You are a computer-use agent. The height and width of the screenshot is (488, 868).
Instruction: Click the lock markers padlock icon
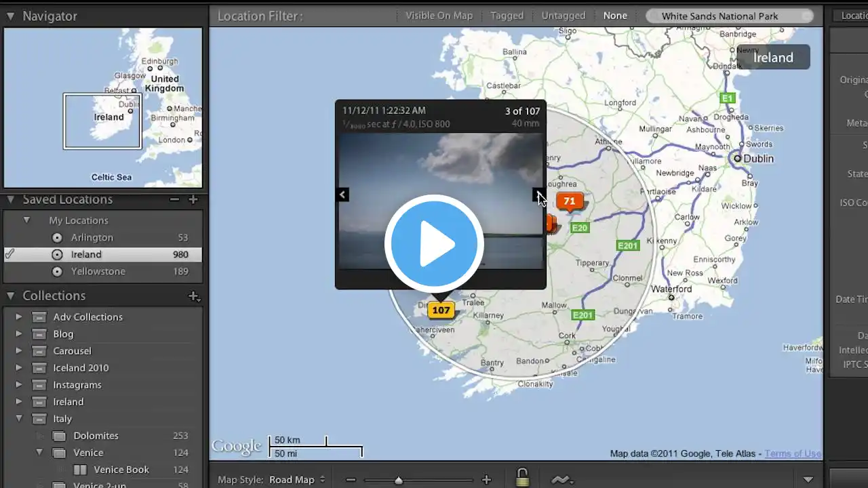[522, 477]
